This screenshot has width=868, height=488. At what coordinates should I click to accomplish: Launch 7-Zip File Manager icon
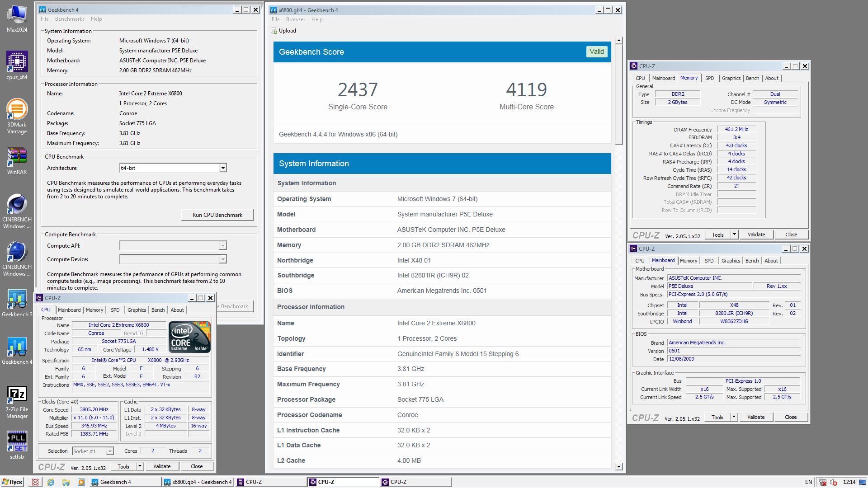coord(17,402)
